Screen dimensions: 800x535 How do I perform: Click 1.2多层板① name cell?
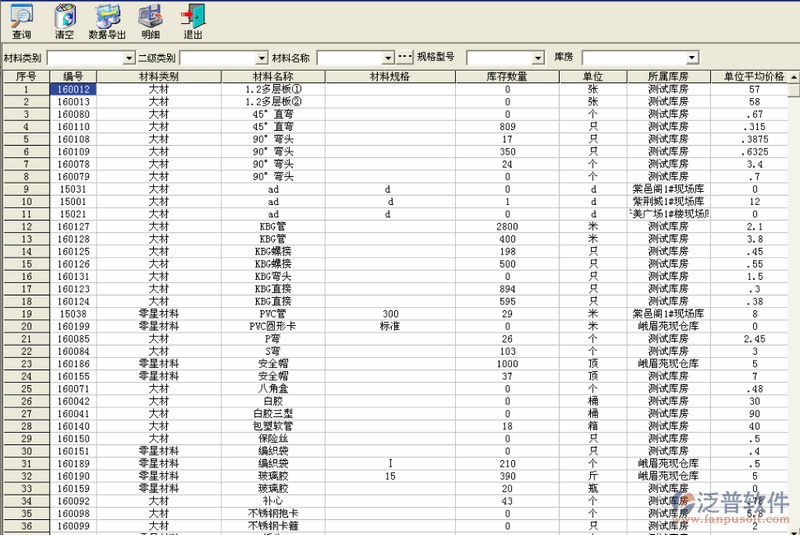[x=273, y=89]
